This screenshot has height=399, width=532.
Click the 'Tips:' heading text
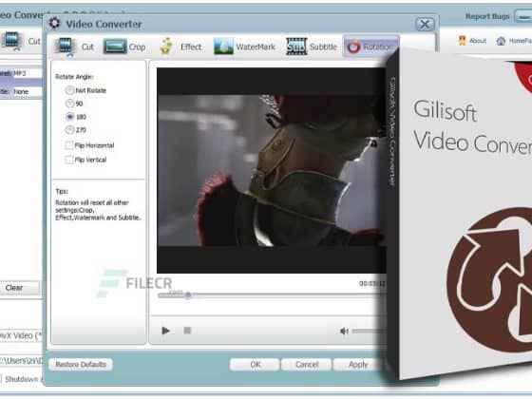click(62, 191)
